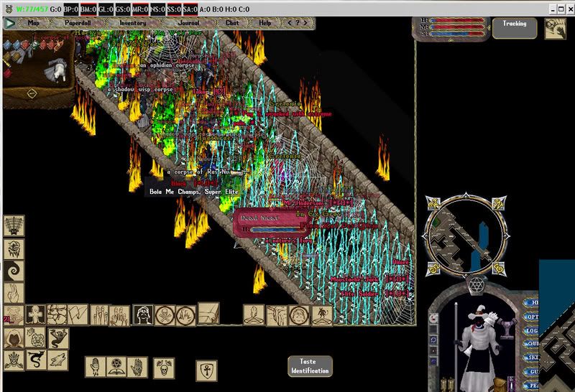This screenshot has height=392, width=575.
Task: Click the left angle bracket on the menu bar
Action: point(290,23)
